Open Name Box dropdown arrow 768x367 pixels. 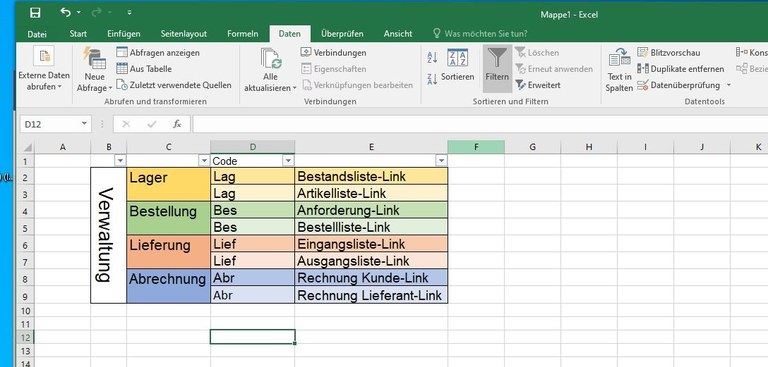(84, 124)
